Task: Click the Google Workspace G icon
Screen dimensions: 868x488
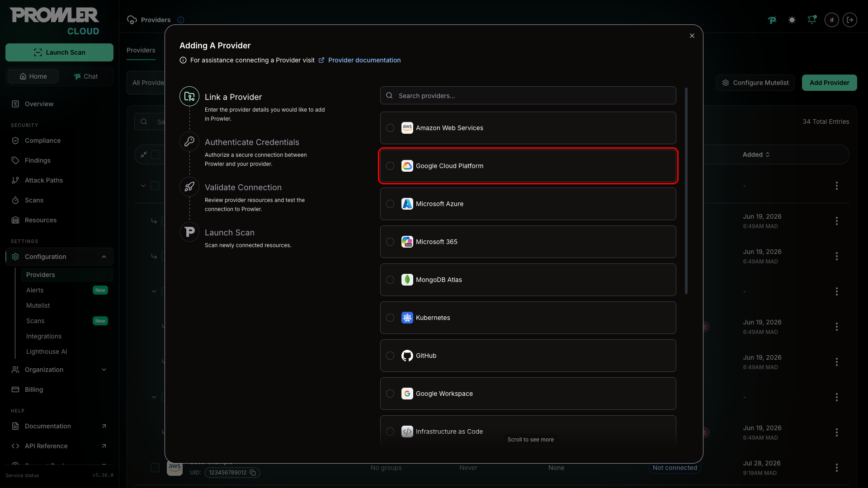Action: pos(407,394)
